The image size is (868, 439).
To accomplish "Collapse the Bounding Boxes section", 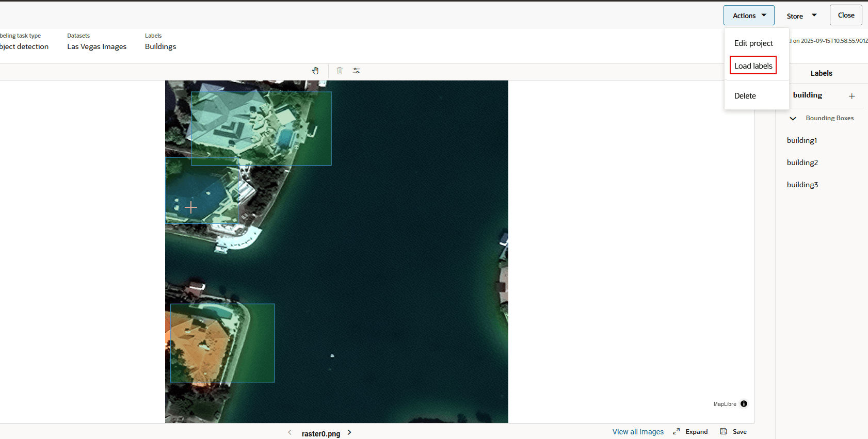I will [793, 118].
